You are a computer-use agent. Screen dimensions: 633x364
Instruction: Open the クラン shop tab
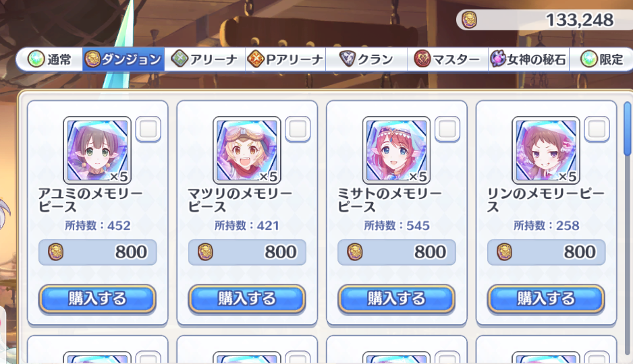click(x=366, y=59)
